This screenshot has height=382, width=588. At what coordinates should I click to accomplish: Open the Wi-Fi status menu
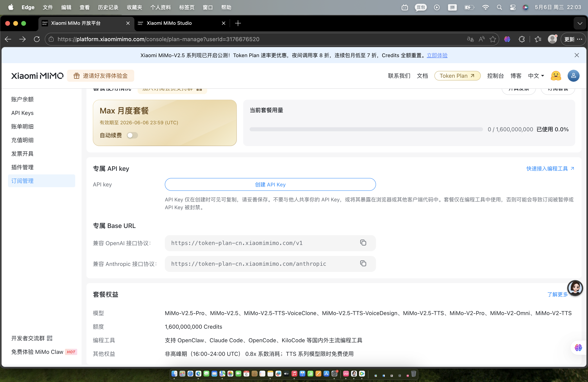(485, 7)
